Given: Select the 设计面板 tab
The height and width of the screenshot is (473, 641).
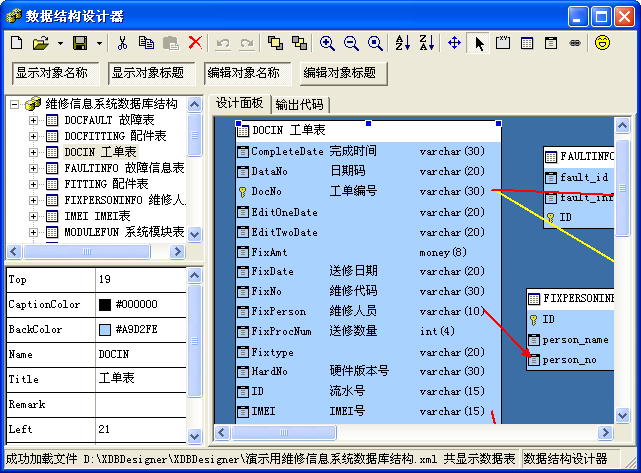Looking at the screenshot, I should (240, 103).
